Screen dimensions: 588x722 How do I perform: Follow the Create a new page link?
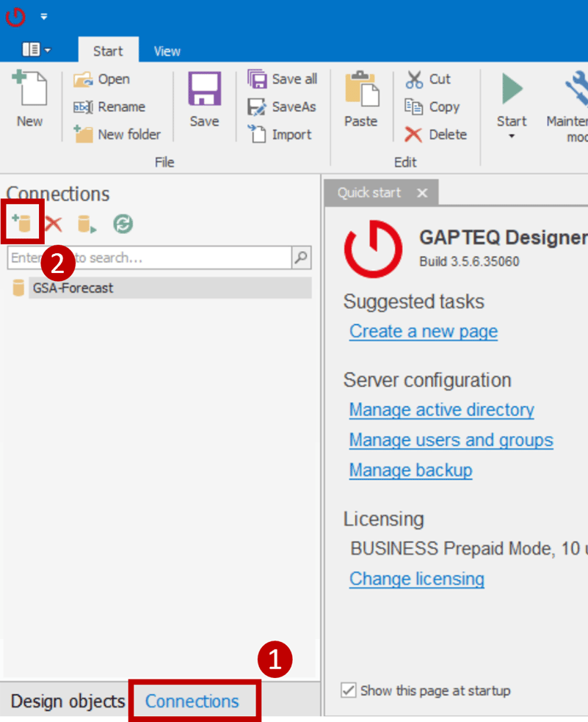pyautogui.click(x=424, y=331)
